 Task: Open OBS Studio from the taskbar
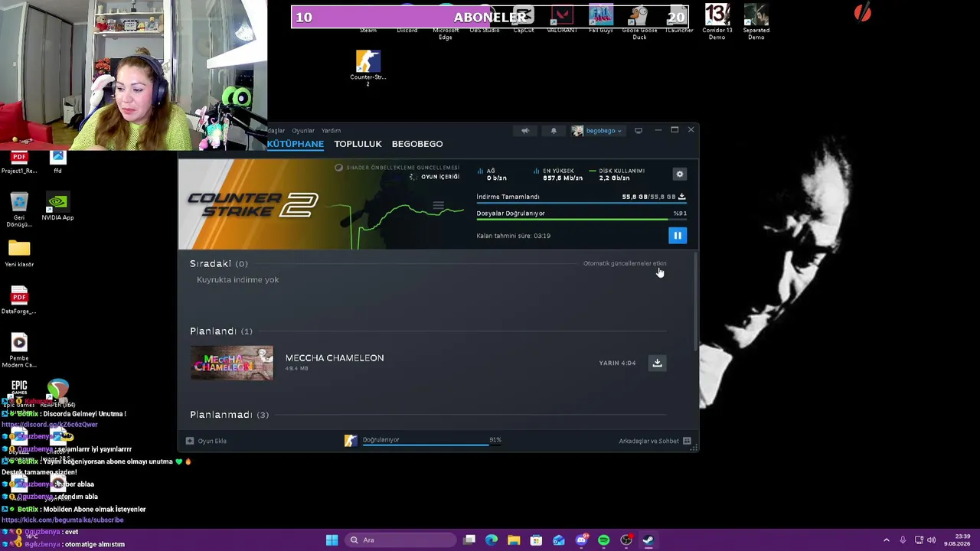click(626, 540)
